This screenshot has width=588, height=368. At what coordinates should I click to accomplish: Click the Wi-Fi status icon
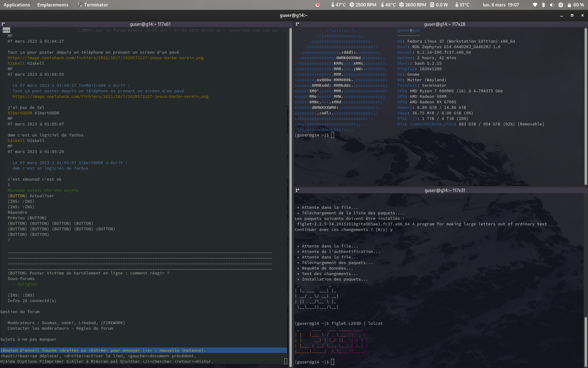[x=535, y=5]
